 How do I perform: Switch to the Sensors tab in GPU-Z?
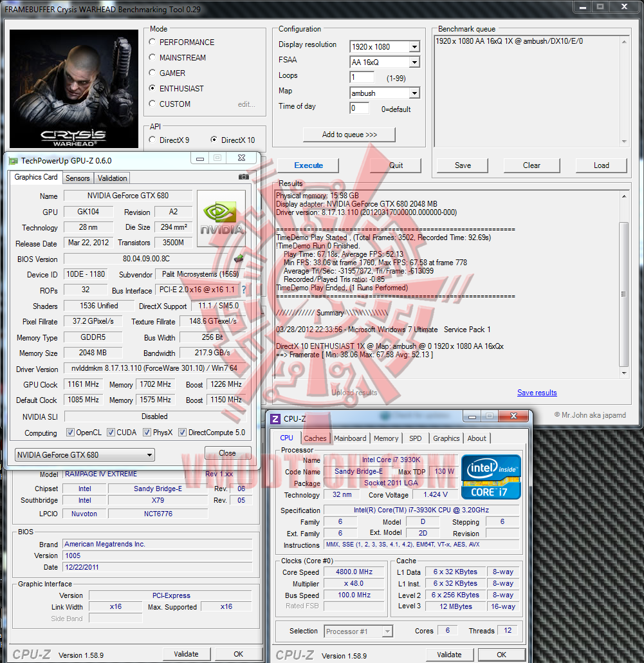coord(78,178)
